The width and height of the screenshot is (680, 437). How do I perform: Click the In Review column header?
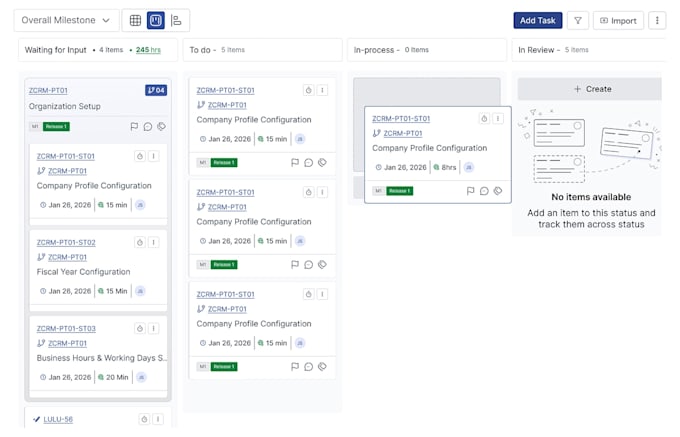point(588,50)
